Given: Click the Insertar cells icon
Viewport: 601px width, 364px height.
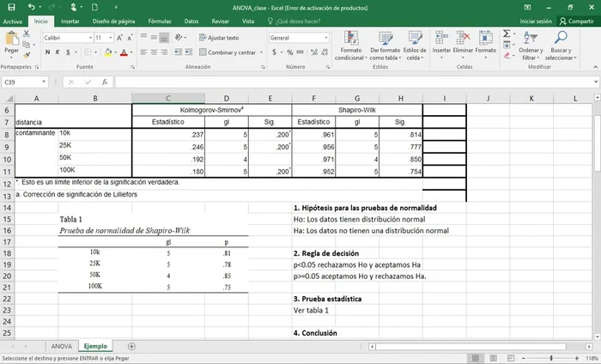Looking at the screenshot, I should pos(441,38).
